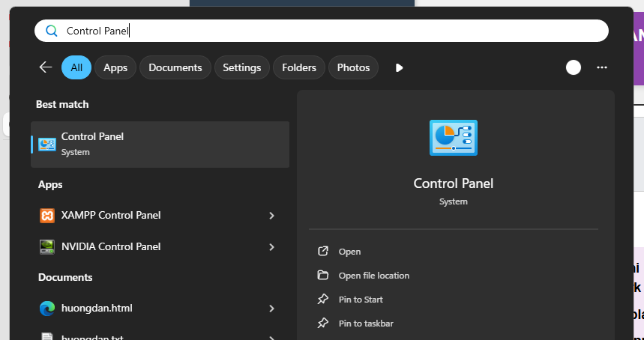Switch to the Photos filter tab
The width and height of the screenshot is (644, 340).
[353, 67]
